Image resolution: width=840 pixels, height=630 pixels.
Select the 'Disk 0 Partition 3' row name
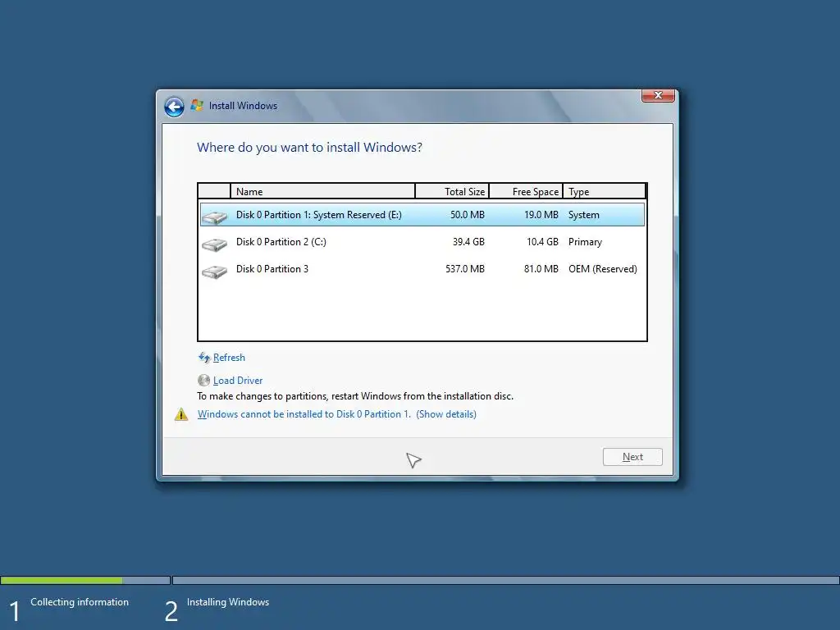pos(272,269)
